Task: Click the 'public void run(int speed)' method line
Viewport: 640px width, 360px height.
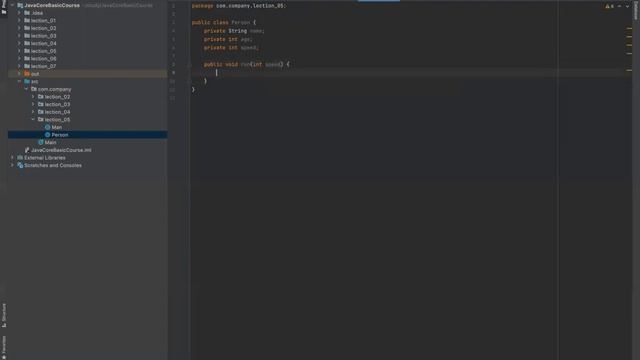Action: pyautogui.click(x=247, y=64)
